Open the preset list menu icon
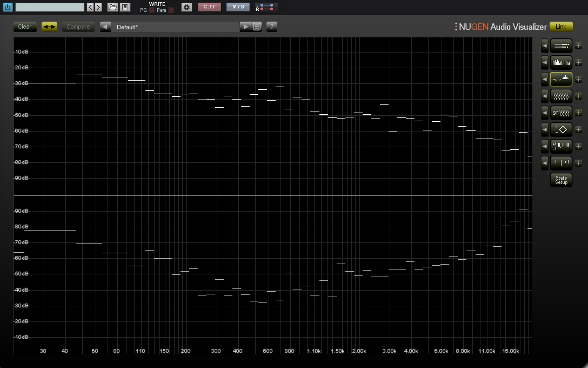 pyautogui.click(x=257, y=27)
